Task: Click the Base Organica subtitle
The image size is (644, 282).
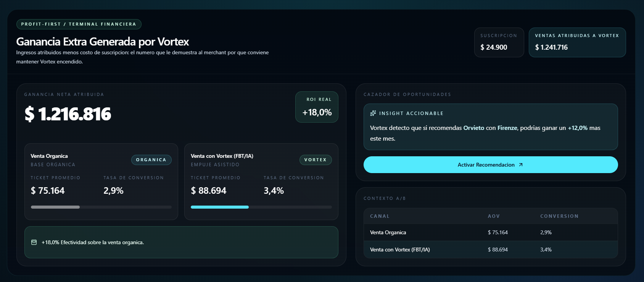Action: click(x=53, y=165)
